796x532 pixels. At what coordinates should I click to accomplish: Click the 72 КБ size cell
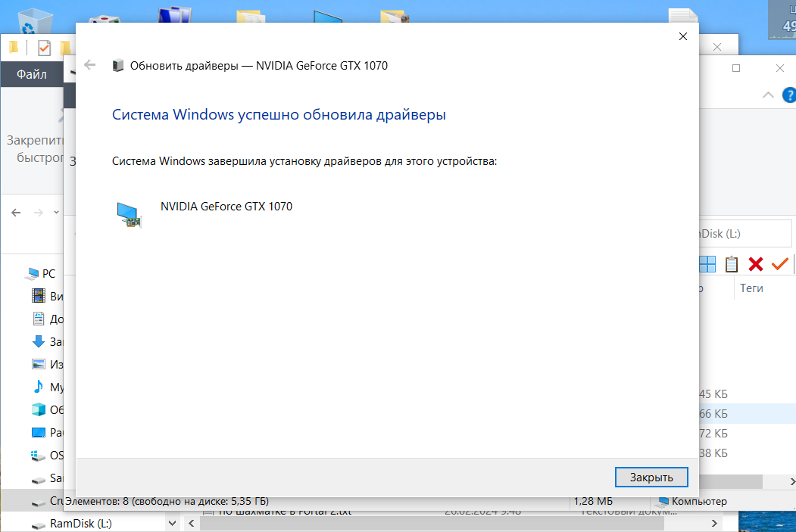(x=713, y=434)
